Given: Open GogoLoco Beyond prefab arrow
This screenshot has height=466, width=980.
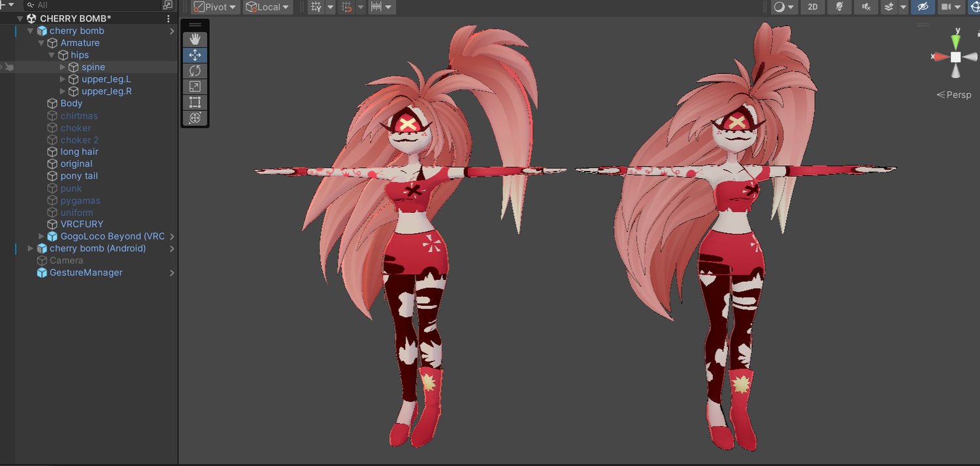Looking at the screenshot, I should [172, 236].
